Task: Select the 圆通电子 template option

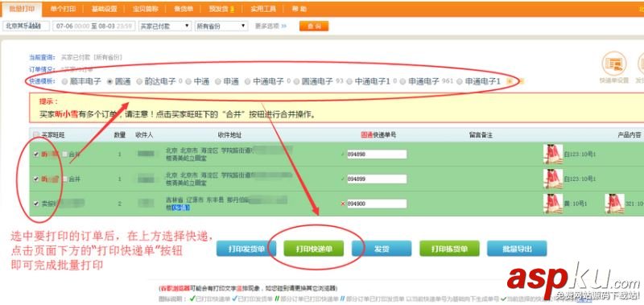Action: click(x=296, y=81)
